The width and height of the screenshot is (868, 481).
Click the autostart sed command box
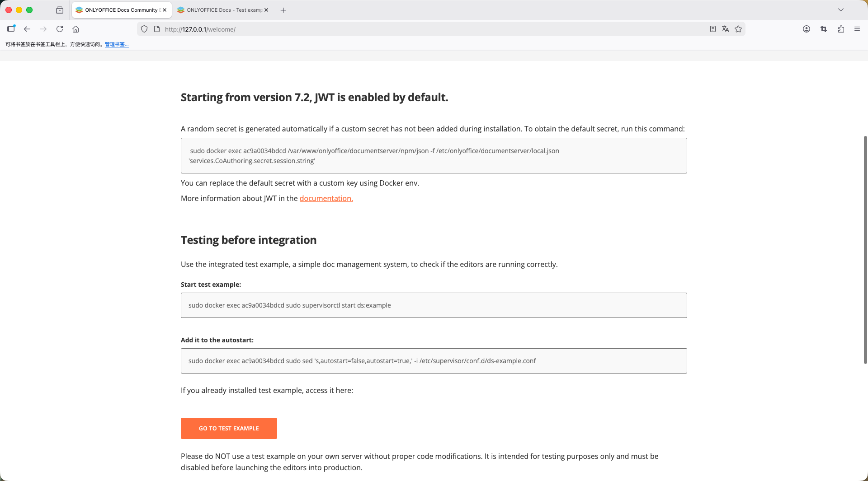[x=434, y=361]
